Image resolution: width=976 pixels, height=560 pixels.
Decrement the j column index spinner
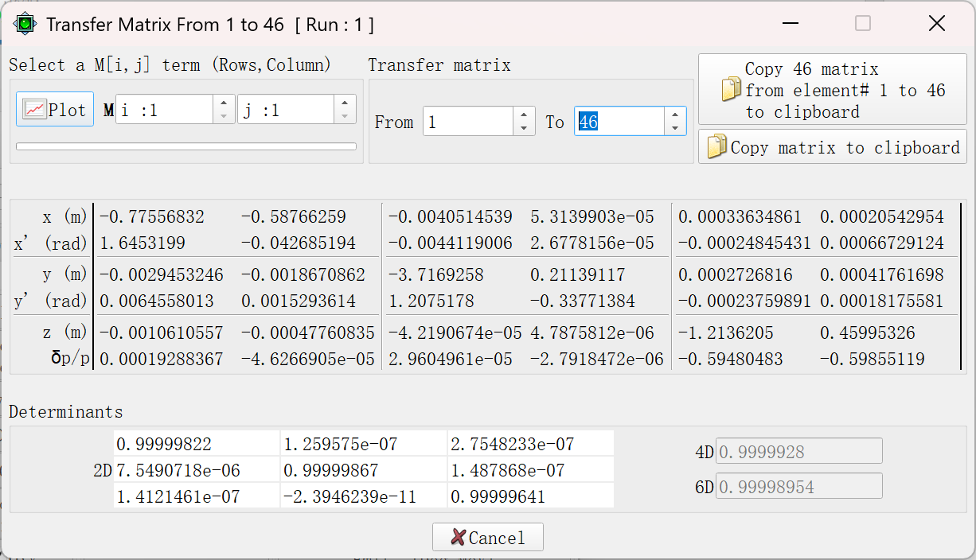coord(345,116)
